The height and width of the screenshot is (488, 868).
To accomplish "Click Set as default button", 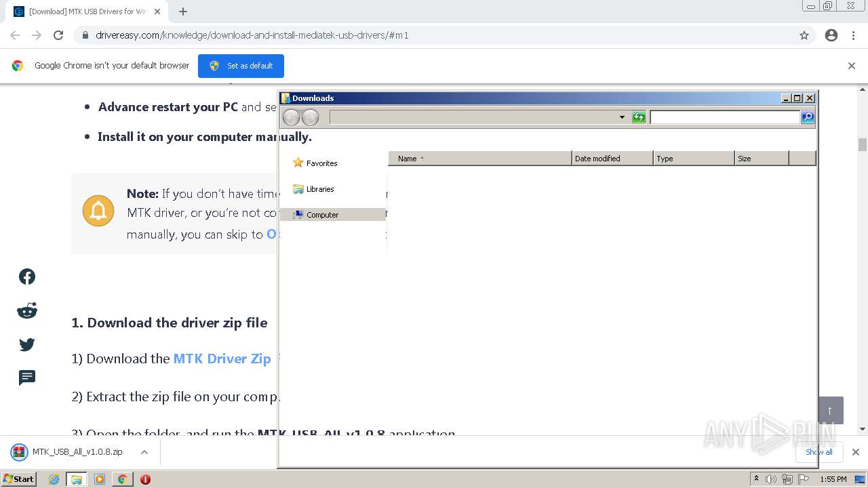I will 241,66.
